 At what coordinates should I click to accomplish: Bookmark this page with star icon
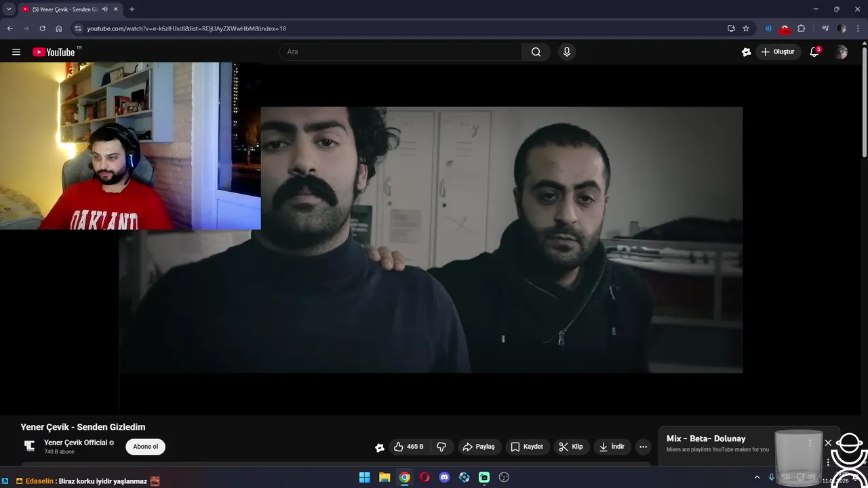(x=746, y=28)
